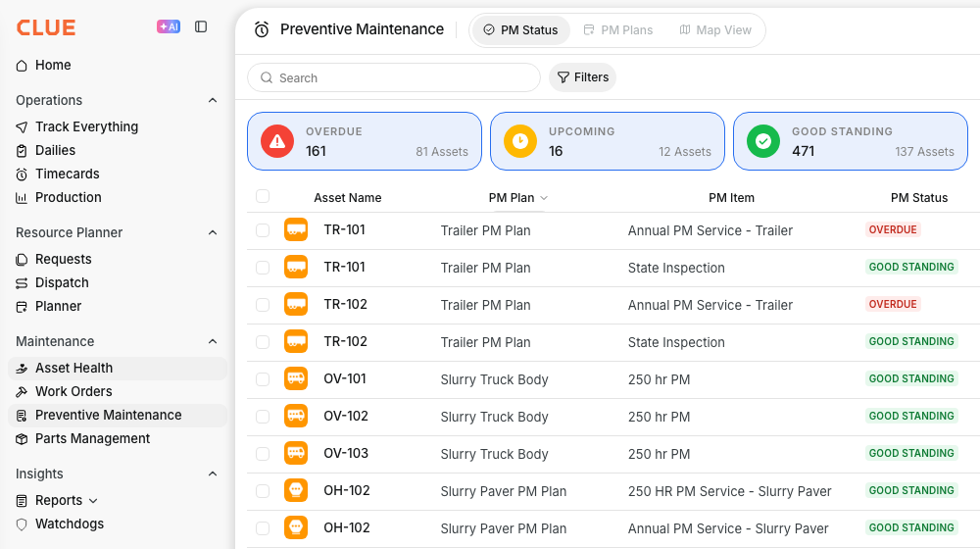Screen dimensions: 980x549
Task: Click the red Overdue warning icon
Action: [x=277, y=141]
